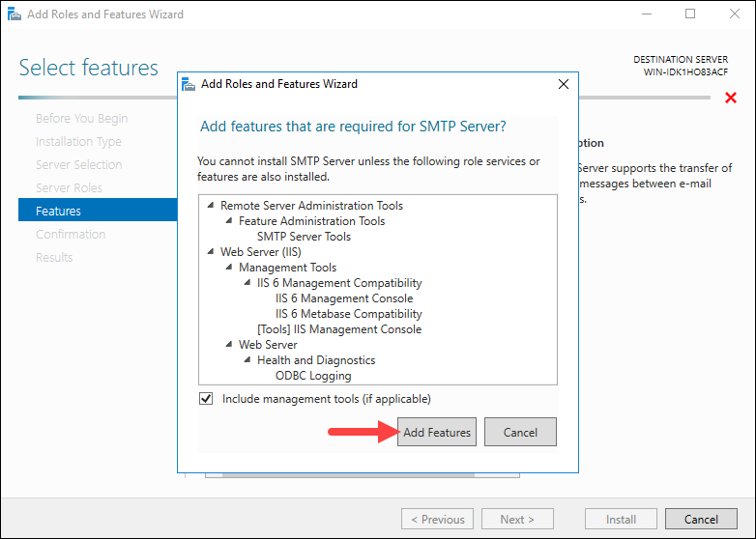
Task: Collapse IIS 6 Management Compatibility node
Action: (247, 282)
